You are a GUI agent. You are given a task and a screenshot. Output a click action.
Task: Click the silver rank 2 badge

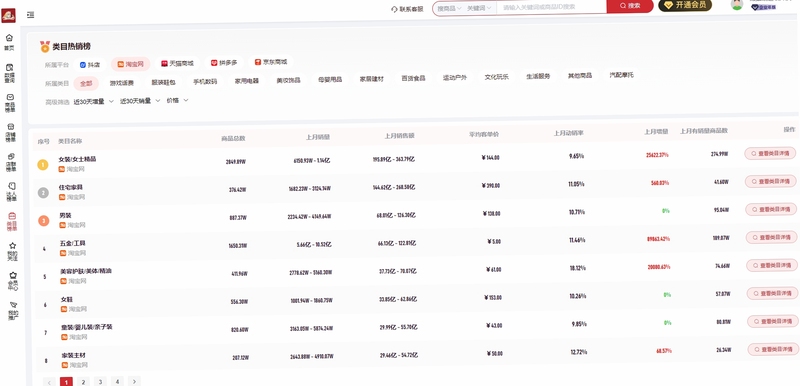click(x=43, y=192)
